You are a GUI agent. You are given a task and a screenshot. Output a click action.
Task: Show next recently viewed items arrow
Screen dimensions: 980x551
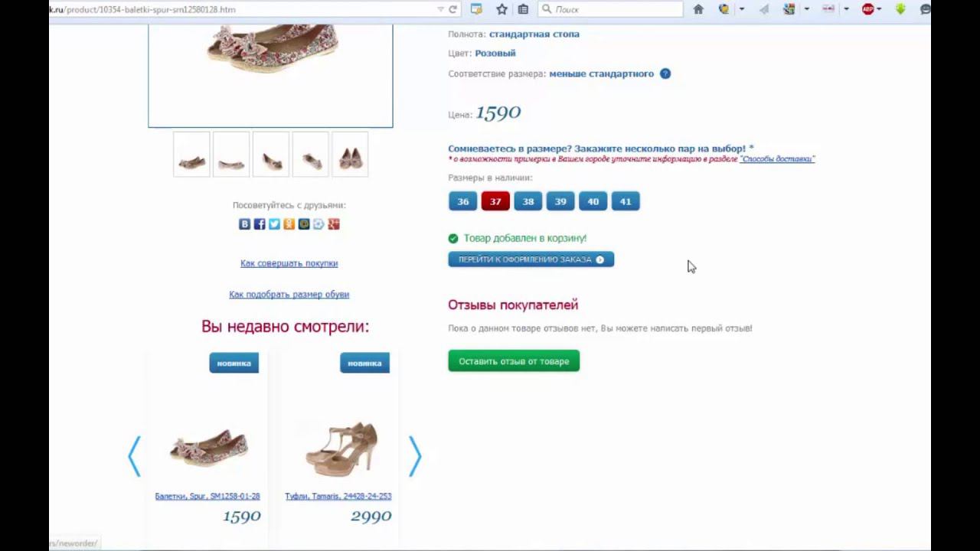(x=415, y=456)
